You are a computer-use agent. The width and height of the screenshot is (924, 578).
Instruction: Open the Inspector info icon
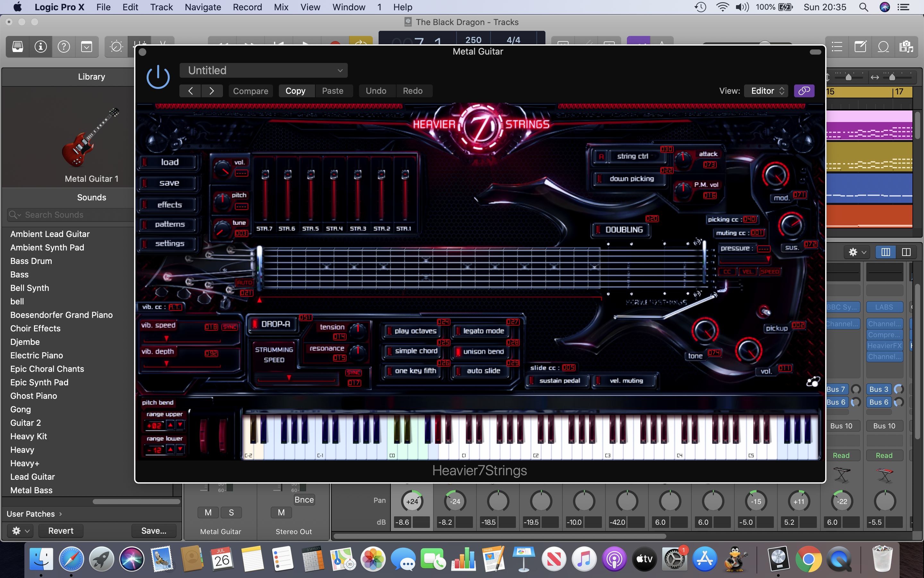click(40, 47)
